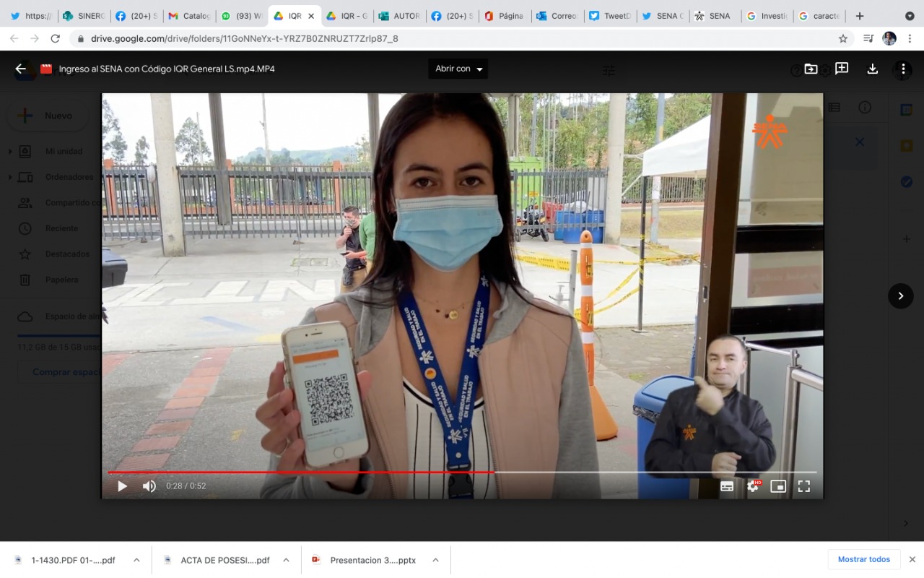Switch to the AUTOR tab
The height and width of the screenshot is (578, 924).
[399, 16]
